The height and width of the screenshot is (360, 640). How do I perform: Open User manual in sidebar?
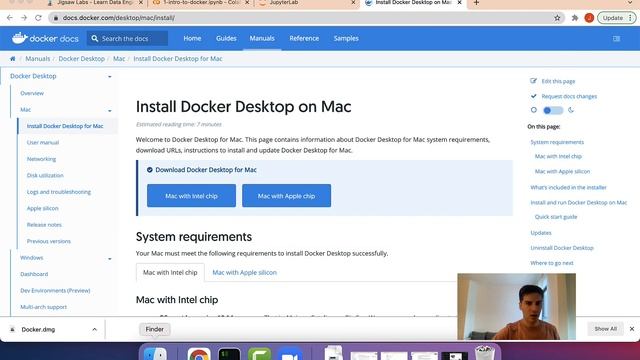43,142
